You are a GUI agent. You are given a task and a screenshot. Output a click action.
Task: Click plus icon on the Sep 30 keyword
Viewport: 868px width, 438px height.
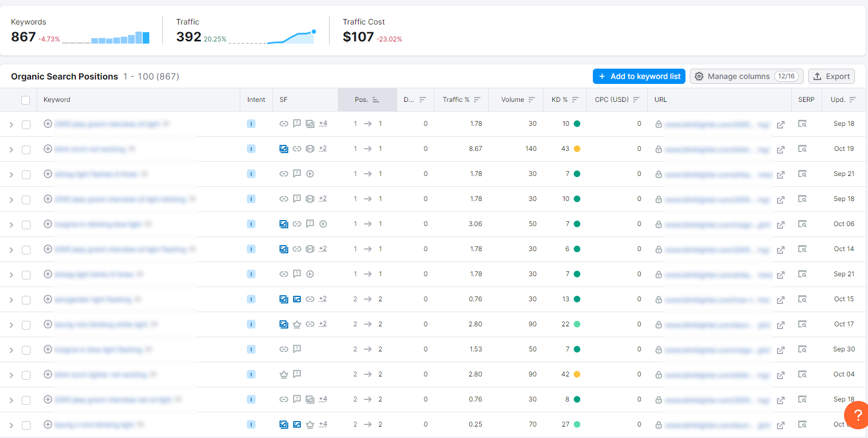click(48, 349)
